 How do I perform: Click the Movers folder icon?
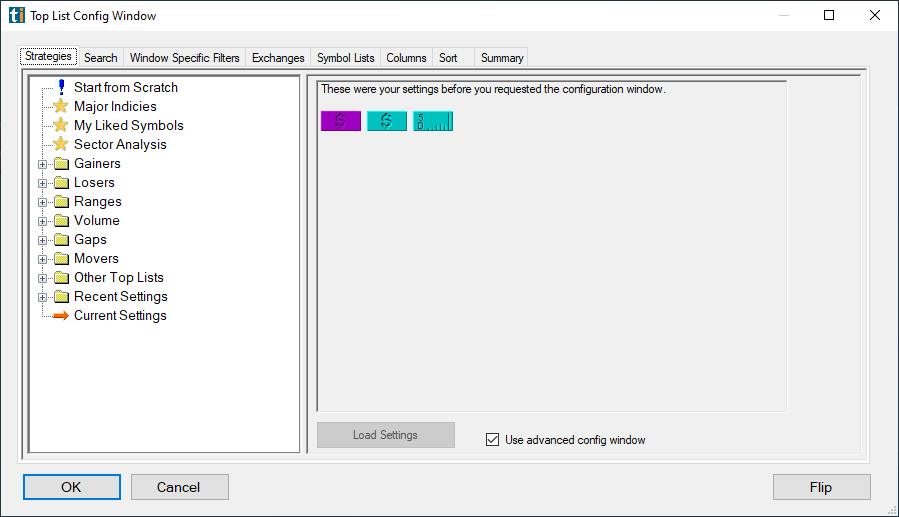(x=61, y=258)
